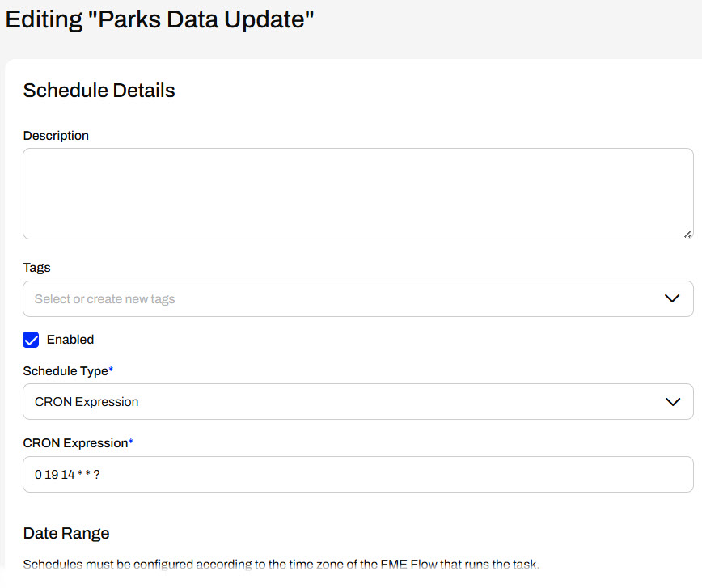Click the "Schedule Type" field label
The width and height of the screenshot is (702, 588).
(66, 370)
